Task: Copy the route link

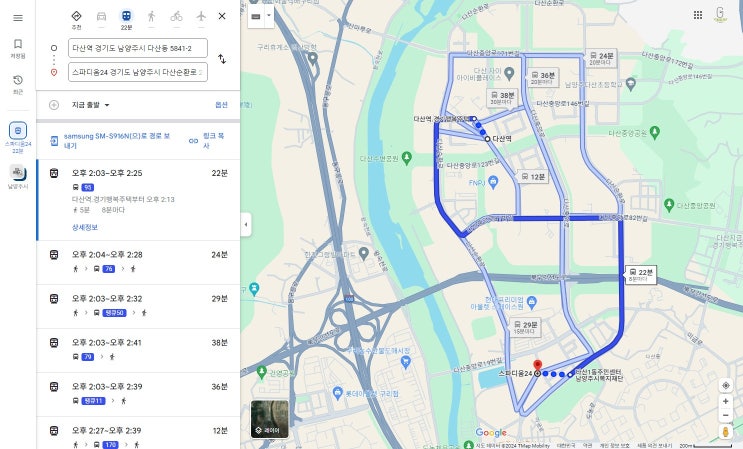Action: (x=207, y=141)
